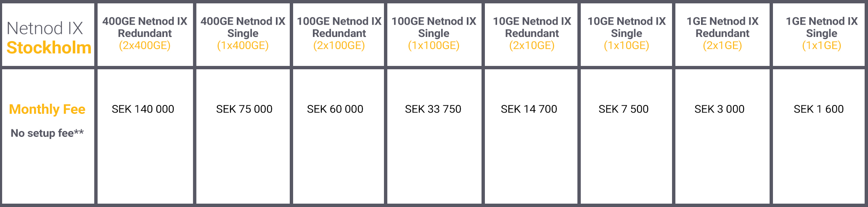This screenshot has height=207, width=868.
Task: Select the 400GE Netnod IX Single header
Action: click(243, 34)
